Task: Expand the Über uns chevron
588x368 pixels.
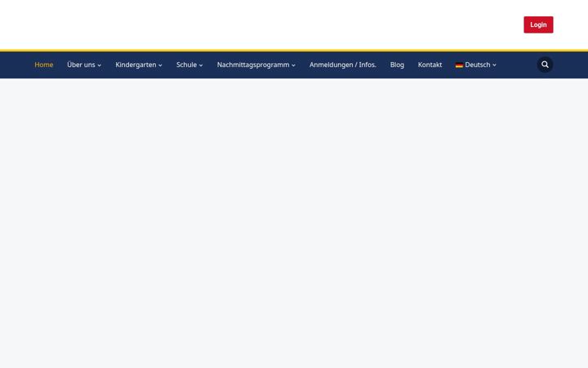Action: (x=100, y=65)
